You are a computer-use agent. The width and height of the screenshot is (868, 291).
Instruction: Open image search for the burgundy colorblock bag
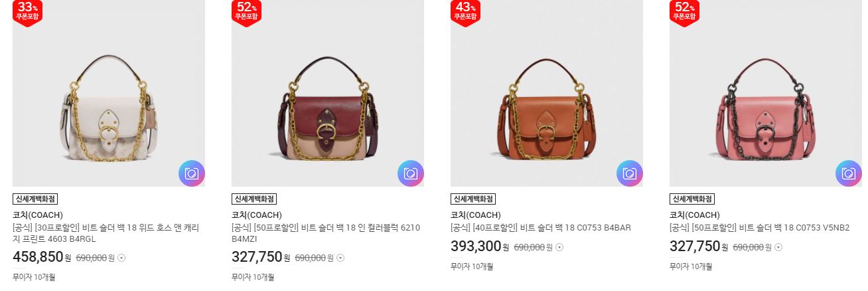[x=411, y=173]
